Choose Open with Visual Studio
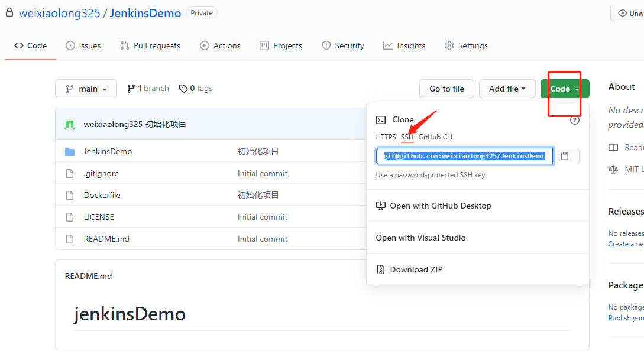 [x=478, y=238]
